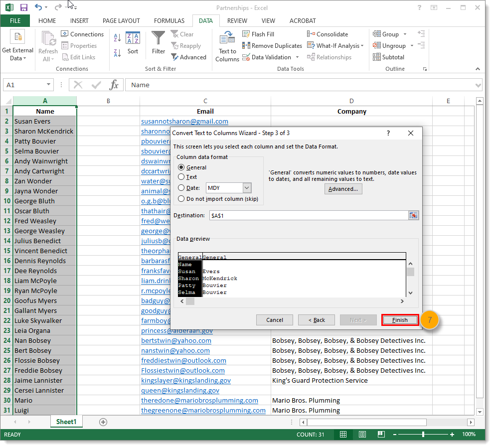Viewport: 493px width, 448px height.
Task: Click zoom out minus button
Action: click(395, 435)
